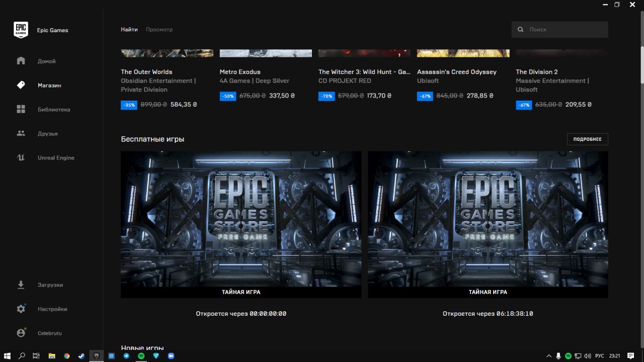Click the microphone icon in system tray
Viewport: 644px width, 362px height.
click(558, 355)
